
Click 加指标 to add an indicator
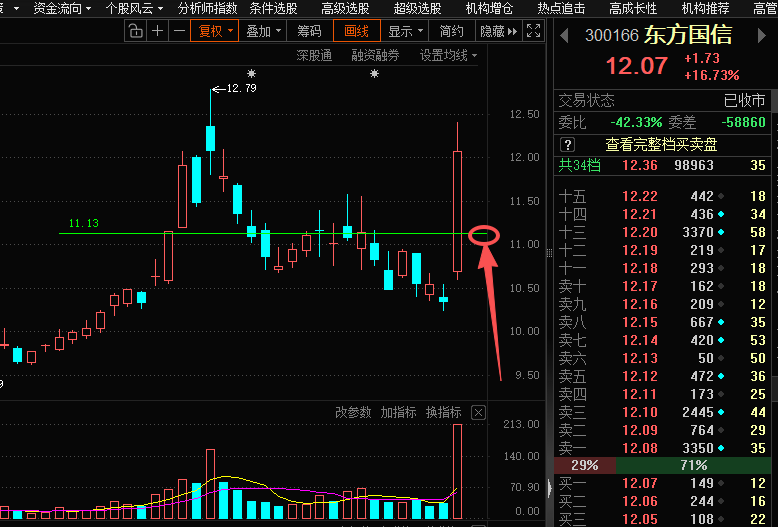[x=398, y=412]
